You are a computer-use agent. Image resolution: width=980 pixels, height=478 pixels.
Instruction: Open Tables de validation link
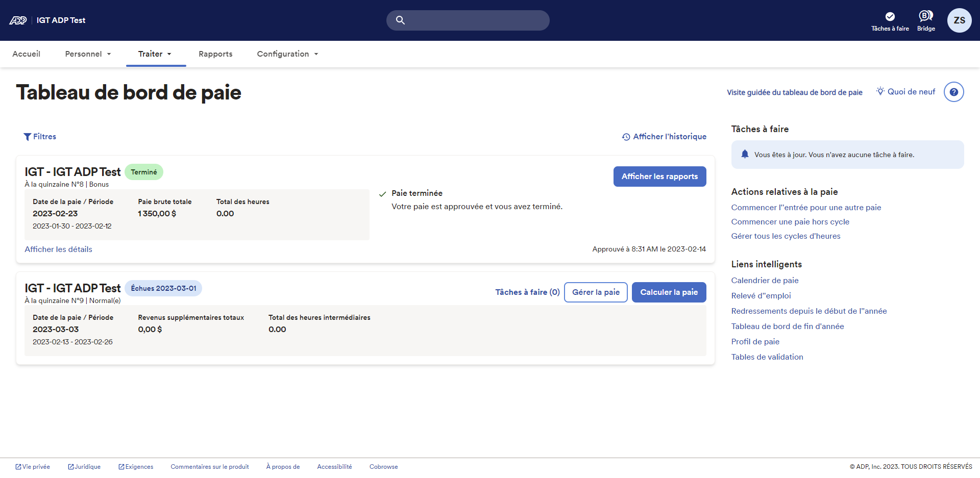[767, 357]
